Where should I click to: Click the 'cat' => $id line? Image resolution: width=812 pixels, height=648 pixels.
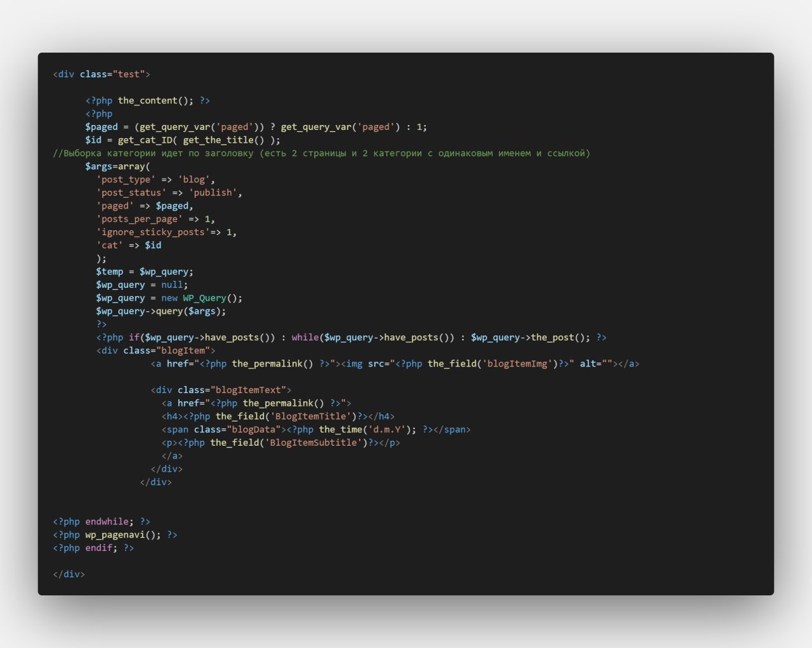coord(129,245)
